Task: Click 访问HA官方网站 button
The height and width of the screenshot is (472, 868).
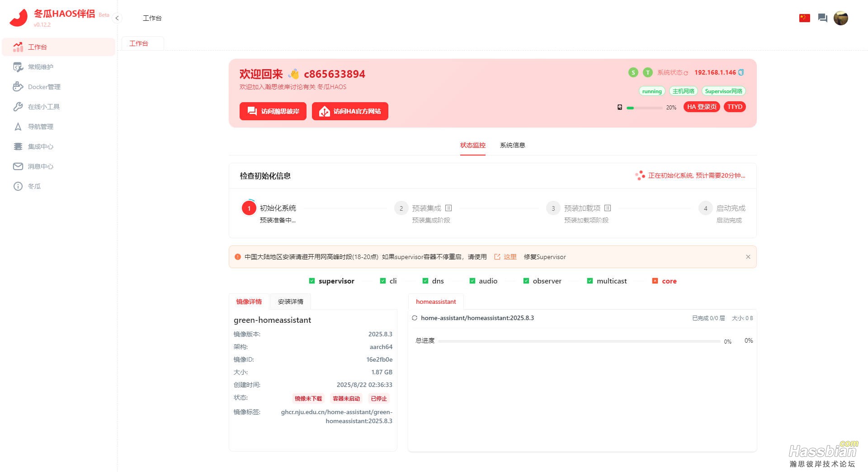Action: pyautogui.click(x=350, y=111)
